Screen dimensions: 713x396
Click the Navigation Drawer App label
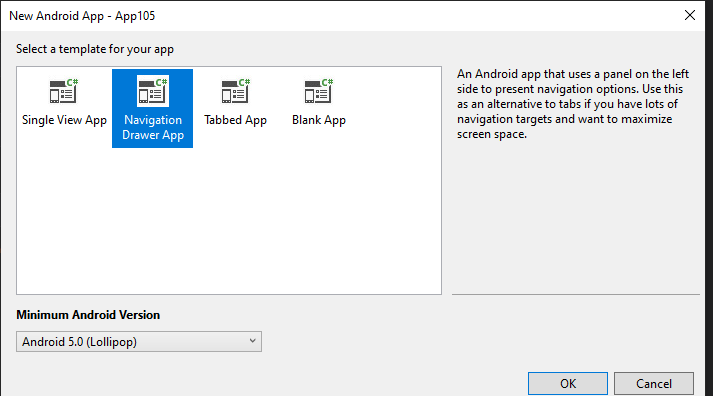click(153, 127)
